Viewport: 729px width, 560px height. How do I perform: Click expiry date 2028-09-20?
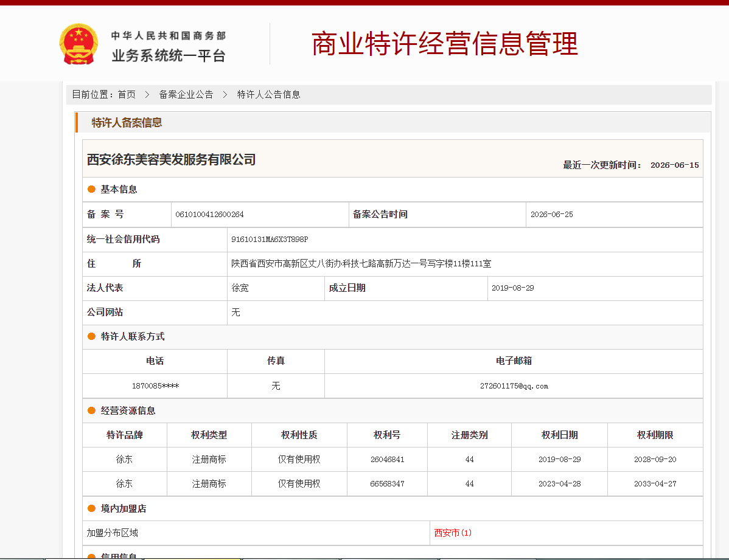click(655, 459)
